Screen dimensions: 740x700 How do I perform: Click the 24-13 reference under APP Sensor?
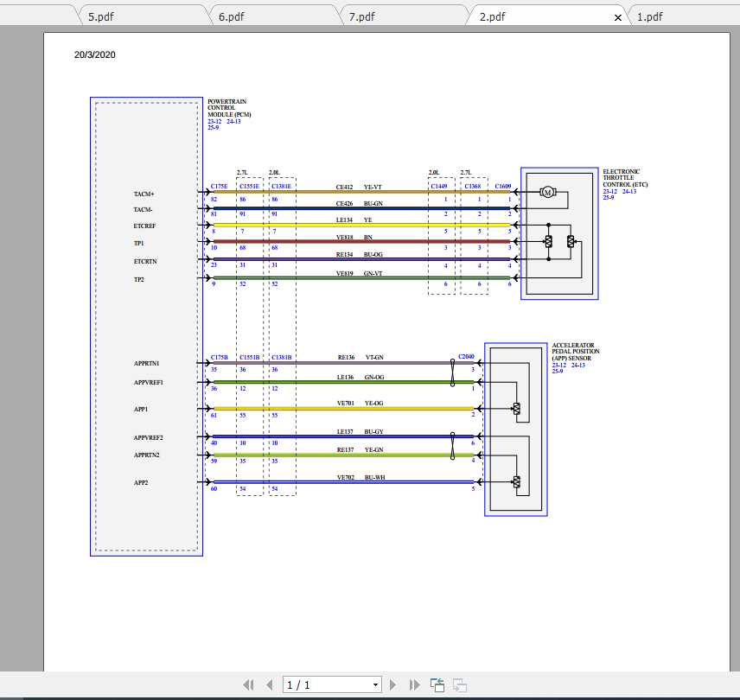578,366
